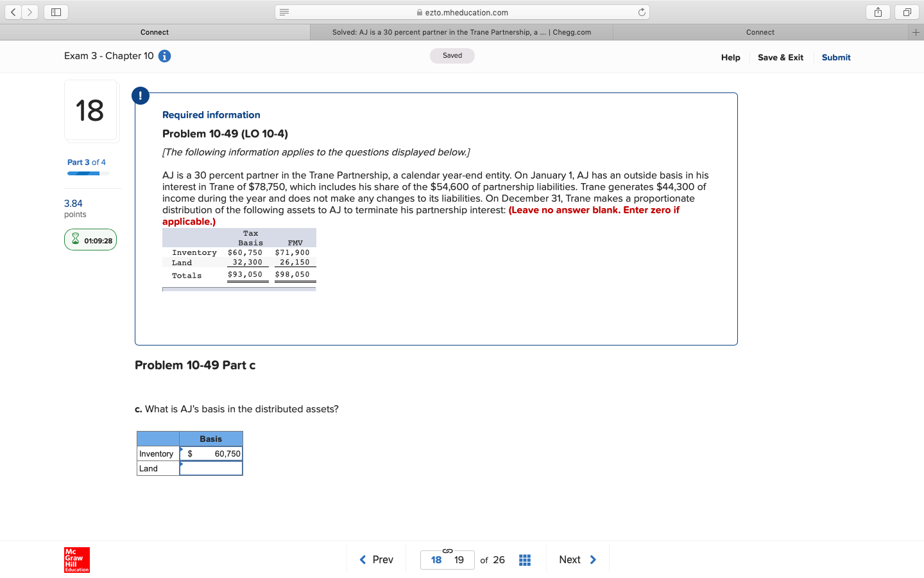The image size is (924, 578).
Task: Click empty Land basis input field
Action: point(211,468)
